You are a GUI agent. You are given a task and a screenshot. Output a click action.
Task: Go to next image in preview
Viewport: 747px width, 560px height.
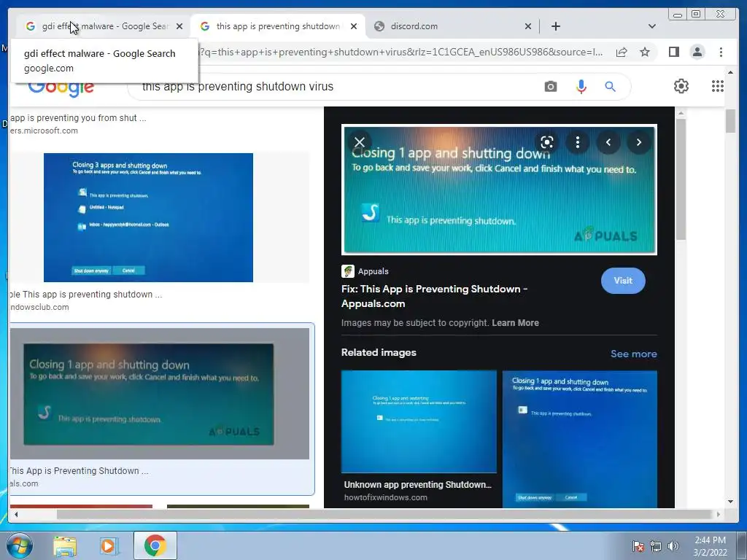(638, 142)
